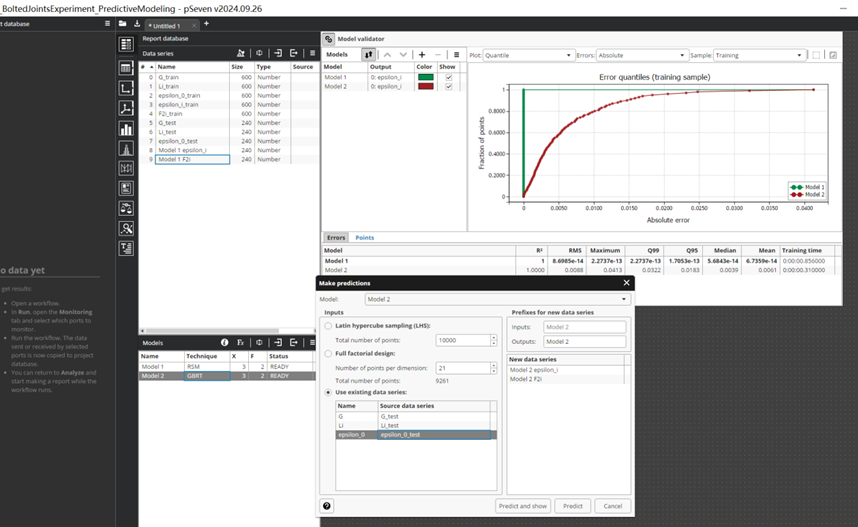Click the Cancel button in Make predictions
Screen dimensions: 858x527
click(x=613, y=506)
